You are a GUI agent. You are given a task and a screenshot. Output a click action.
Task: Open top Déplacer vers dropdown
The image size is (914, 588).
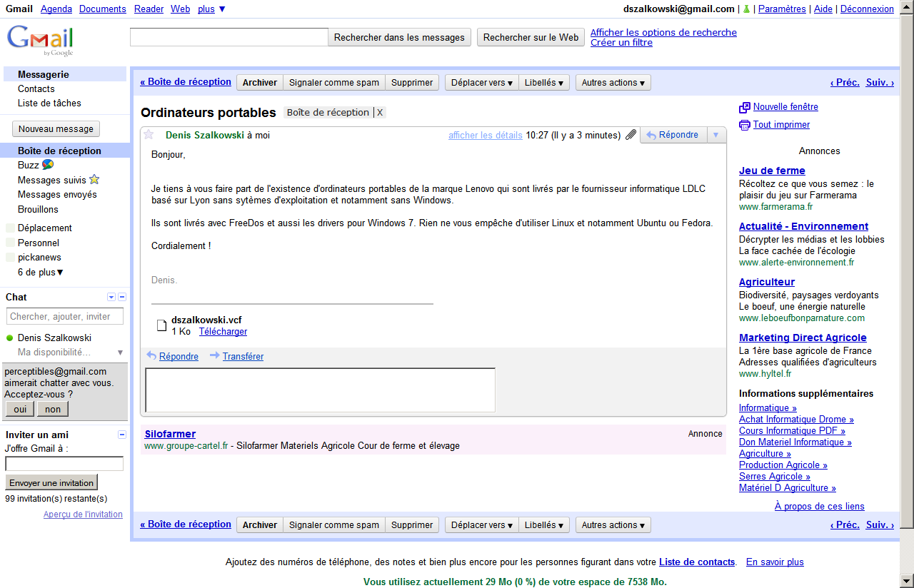482,83
